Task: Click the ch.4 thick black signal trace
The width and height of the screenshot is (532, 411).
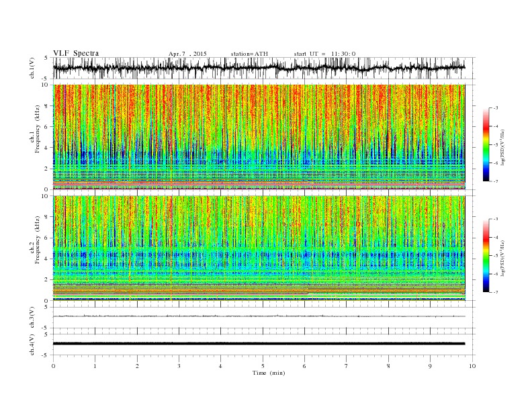Action: (x=259, y=344)
